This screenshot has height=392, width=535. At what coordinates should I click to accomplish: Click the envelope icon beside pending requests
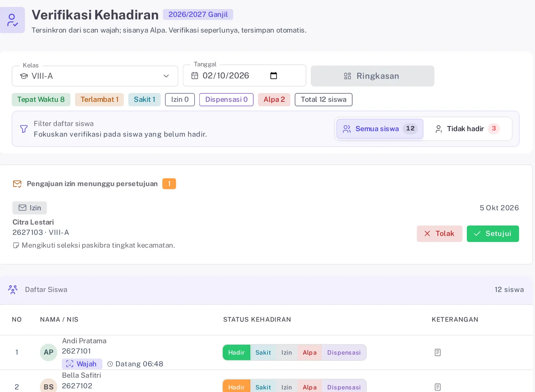[17, 184]
